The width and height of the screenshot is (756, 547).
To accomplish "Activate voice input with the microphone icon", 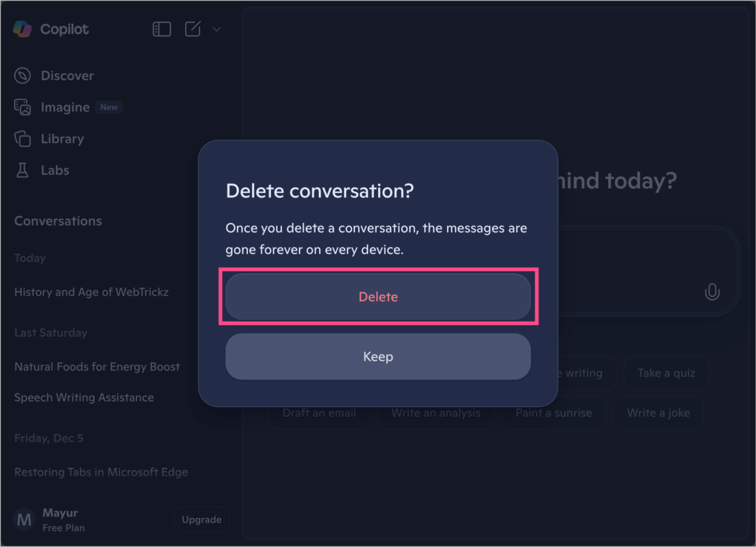I will point(712,292).
